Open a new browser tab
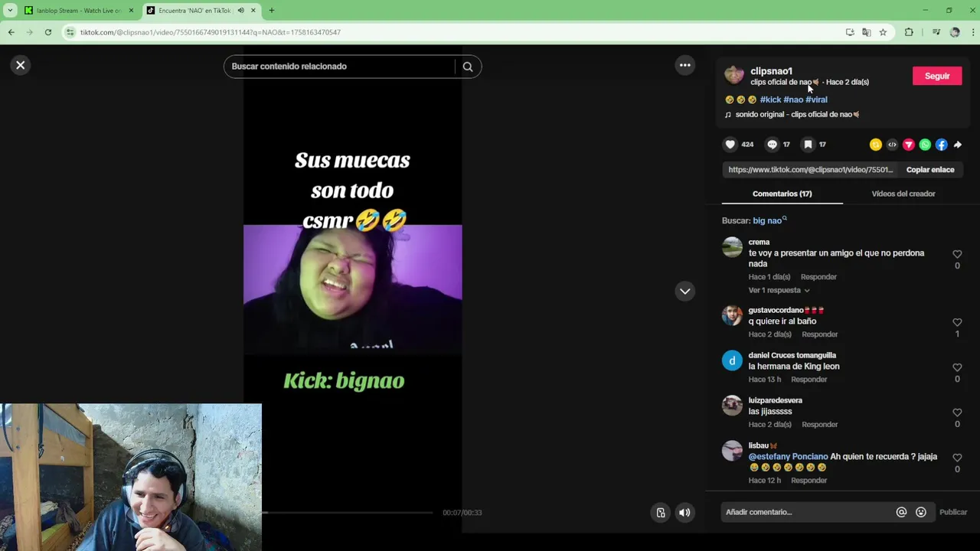 pos(271,11)
